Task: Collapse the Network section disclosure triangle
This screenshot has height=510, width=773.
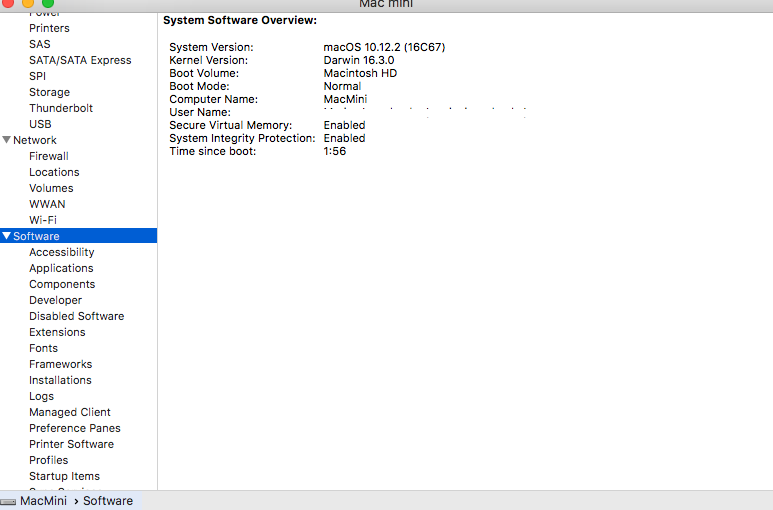Action: 6,140
